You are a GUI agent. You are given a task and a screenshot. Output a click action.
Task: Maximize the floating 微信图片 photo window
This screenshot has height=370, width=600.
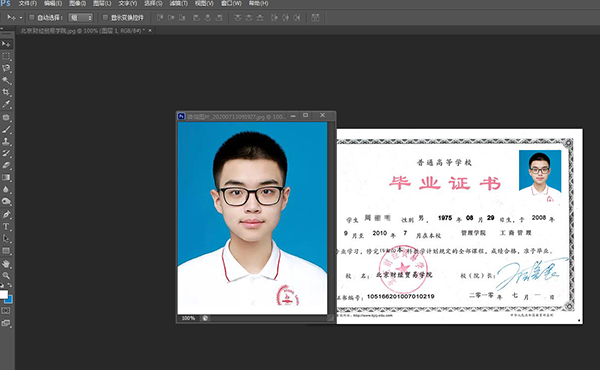(x=305, y=115)
